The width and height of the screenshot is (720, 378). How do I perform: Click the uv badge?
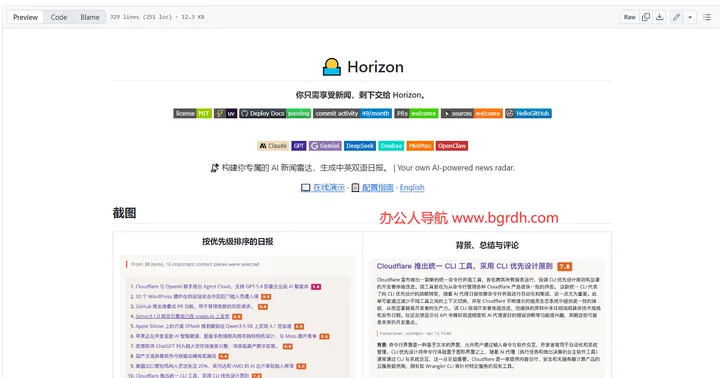pyautogui.click(x=225, y=113)
